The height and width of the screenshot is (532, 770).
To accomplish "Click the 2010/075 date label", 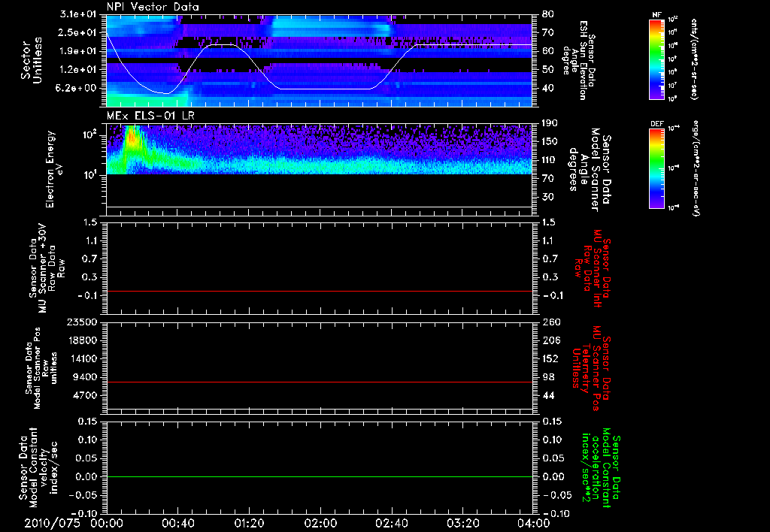I will click(x=52, y=523).
